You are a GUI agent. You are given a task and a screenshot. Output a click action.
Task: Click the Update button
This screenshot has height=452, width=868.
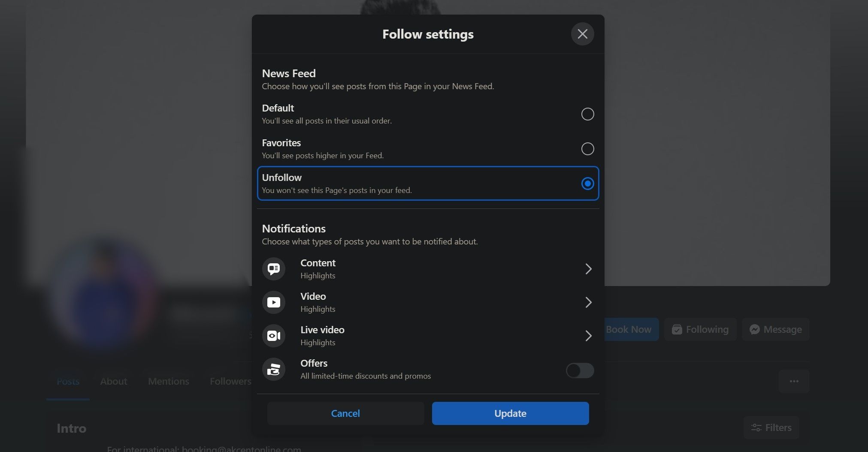510,413
